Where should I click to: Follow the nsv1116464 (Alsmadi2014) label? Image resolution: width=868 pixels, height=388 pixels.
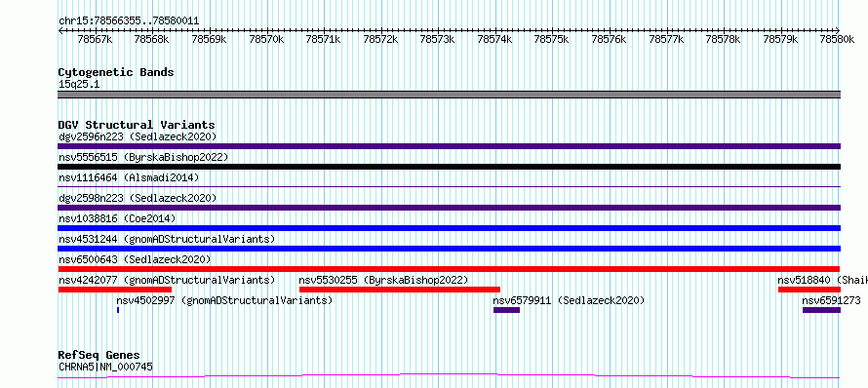pyautogui.click(x=129, y=177)
